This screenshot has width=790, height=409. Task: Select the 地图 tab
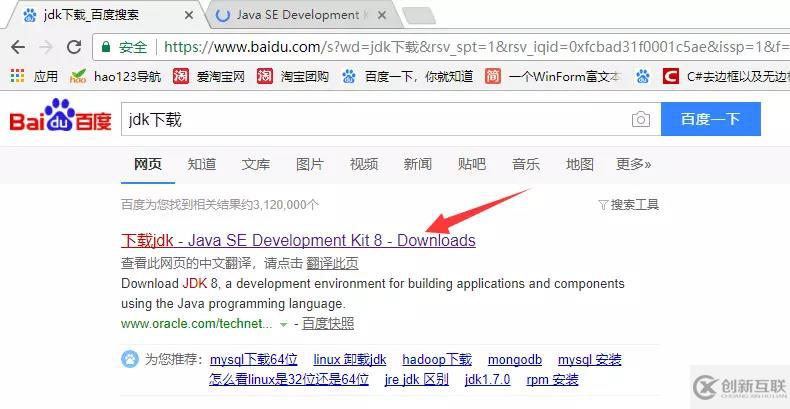[579, 164]
